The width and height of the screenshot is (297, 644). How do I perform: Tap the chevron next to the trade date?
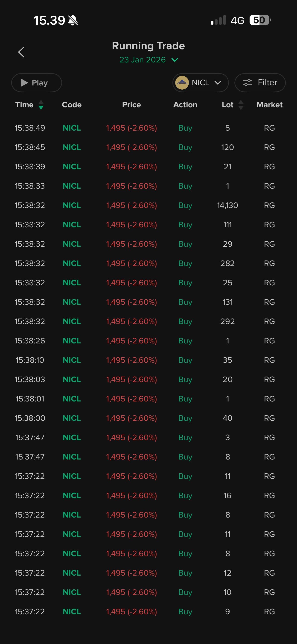click(x=175, y=60)
